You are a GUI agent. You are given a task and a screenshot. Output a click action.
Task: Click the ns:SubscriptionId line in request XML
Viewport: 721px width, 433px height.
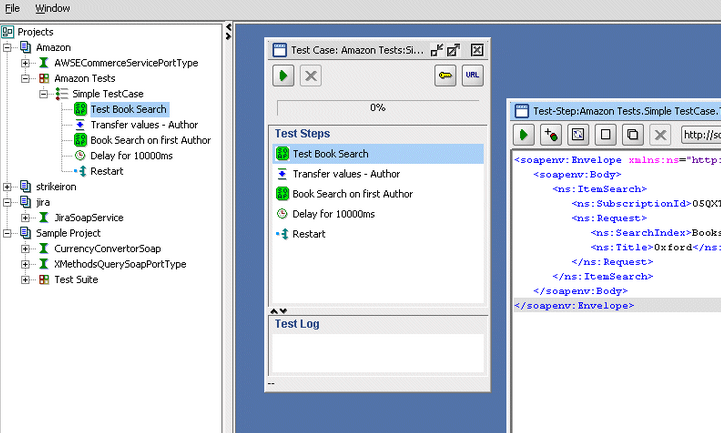click(646, 204)
